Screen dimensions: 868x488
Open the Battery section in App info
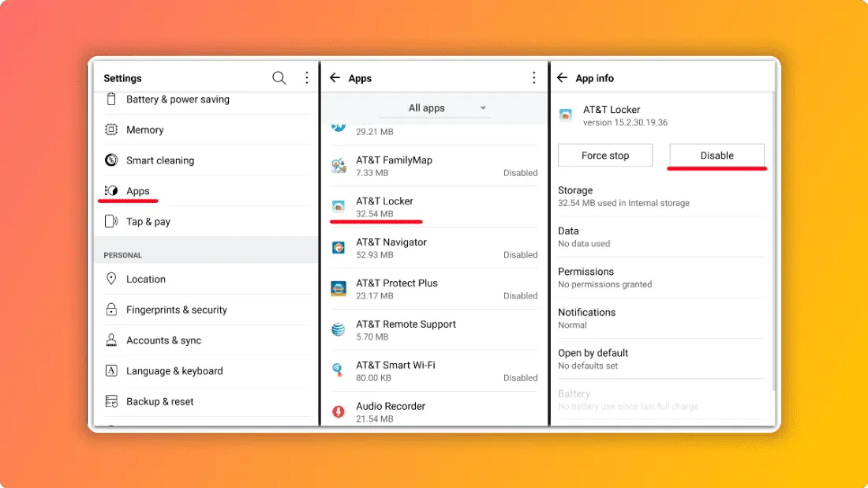(661, 400)
